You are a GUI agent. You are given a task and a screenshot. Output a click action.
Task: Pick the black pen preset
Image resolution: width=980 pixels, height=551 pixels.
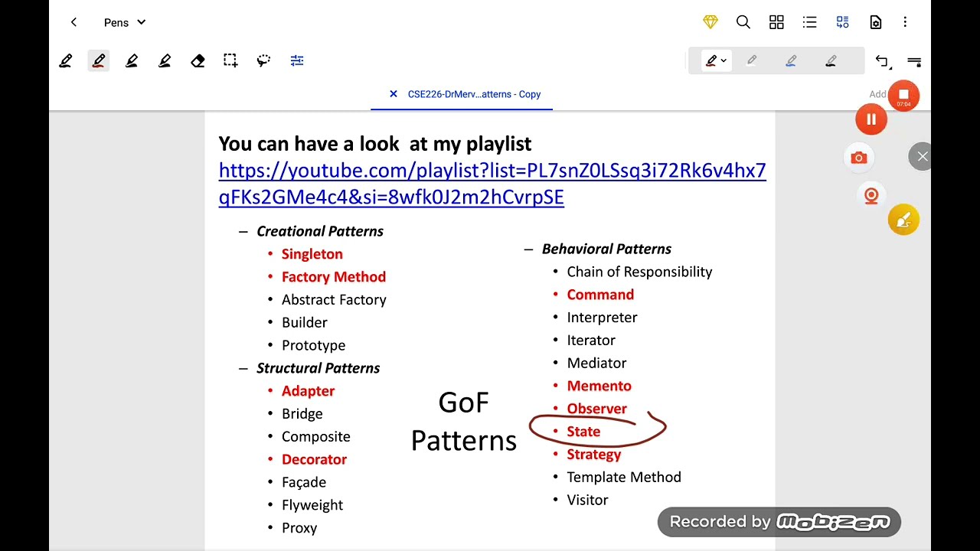(x=831, y=60)
